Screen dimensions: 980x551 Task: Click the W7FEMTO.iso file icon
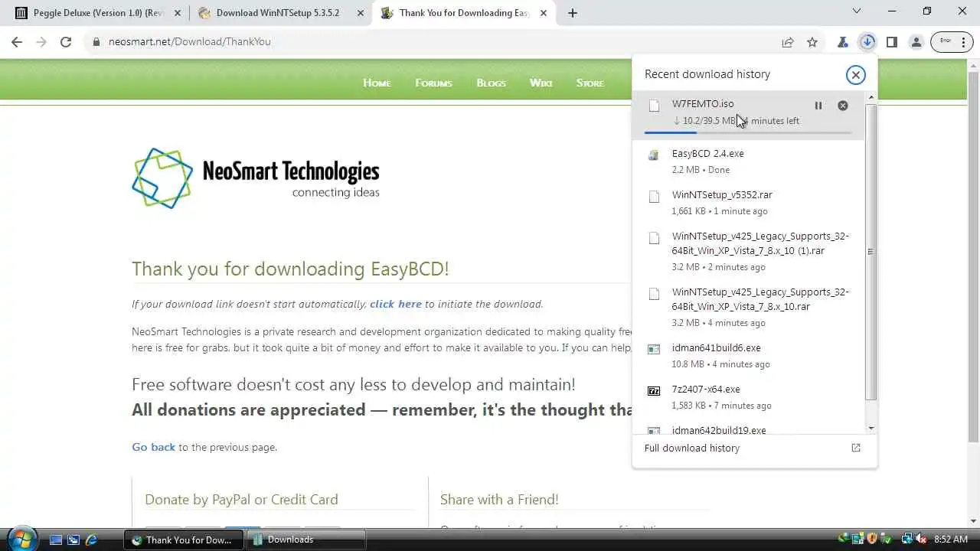(x=654, y=106)
